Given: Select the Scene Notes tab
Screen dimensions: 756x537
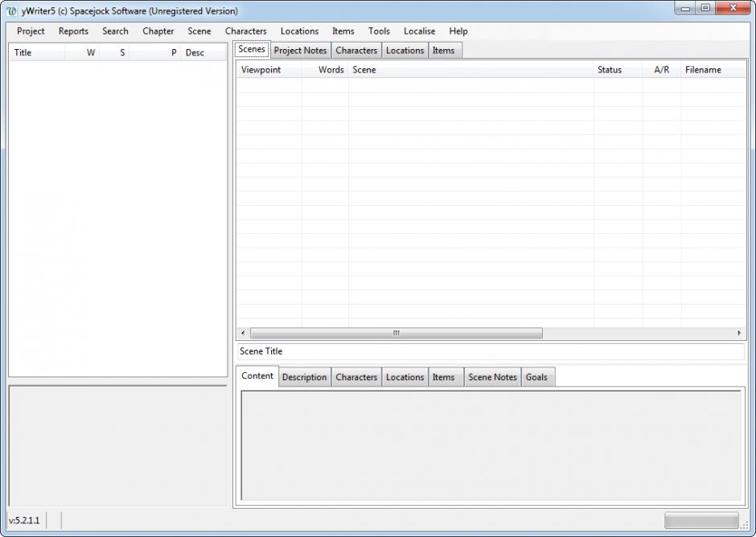Looking at the screenshot, I should [x=492, y=378].
